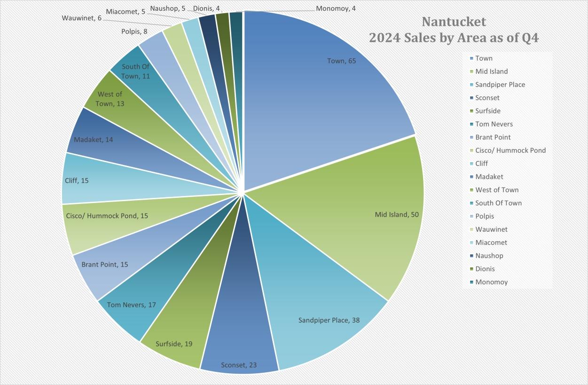588x385 pixels.
Task: Click the Wauwinet legend entry text
Action: click(x=492, y=229)
